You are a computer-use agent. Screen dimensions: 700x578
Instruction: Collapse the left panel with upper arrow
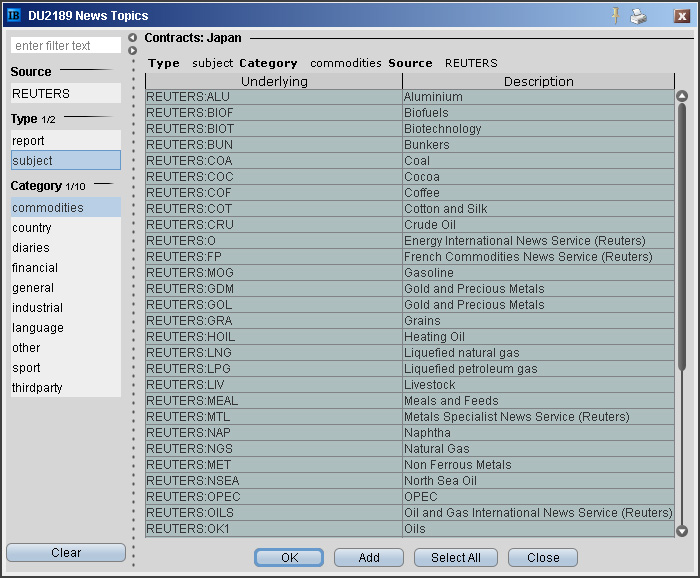coord(133,37)
